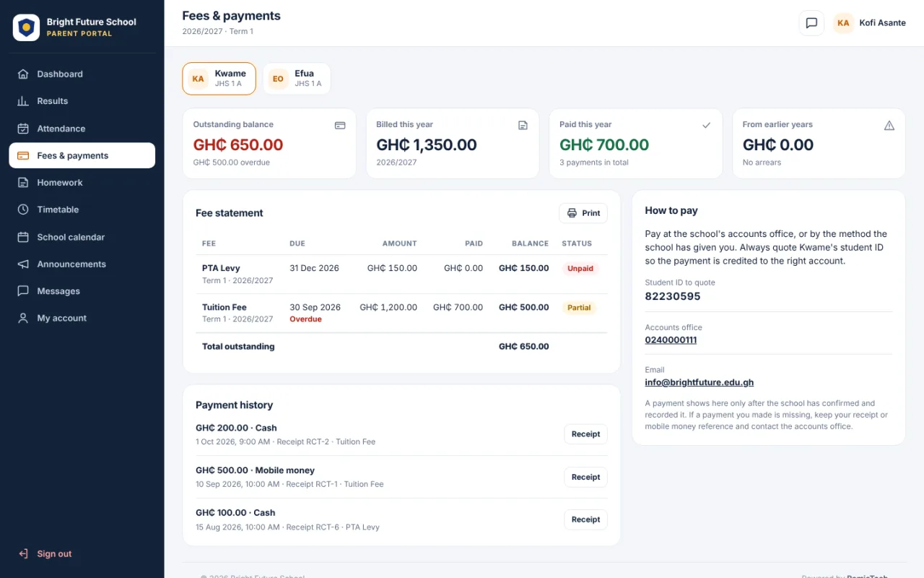The height and width of the screenshot is (578, 924).
Task: Navigate to Announcements in the sidebar
Action: pos(82,264)
